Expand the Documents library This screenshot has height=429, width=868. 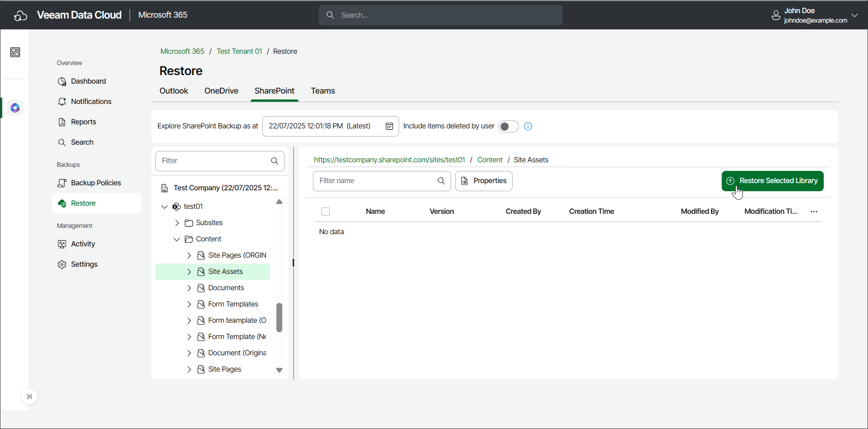click(189, 288)
